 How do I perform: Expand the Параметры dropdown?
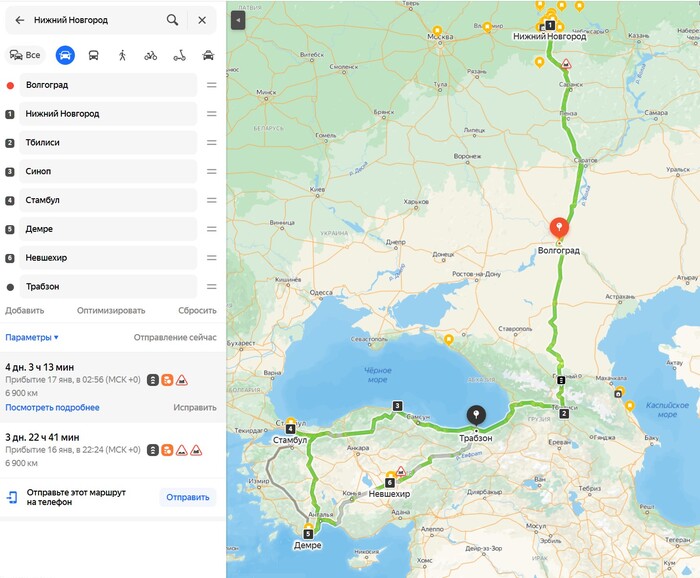(32, 337)
